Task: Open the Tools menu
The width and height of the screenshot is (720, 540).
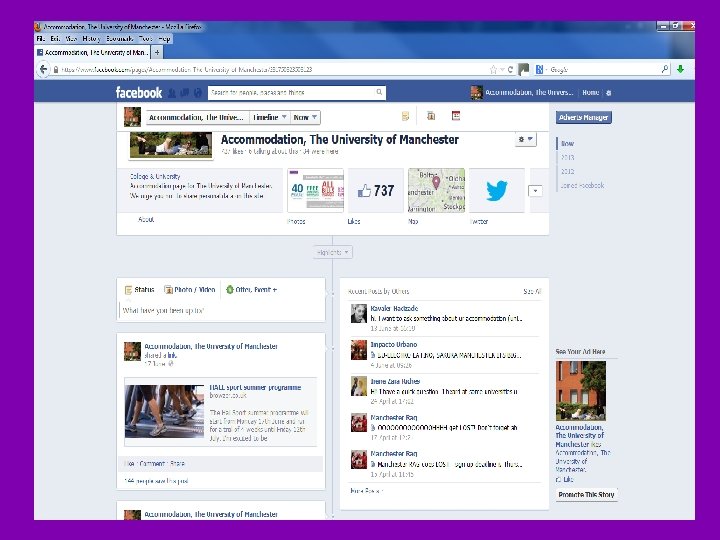Action: pos(146,39)
